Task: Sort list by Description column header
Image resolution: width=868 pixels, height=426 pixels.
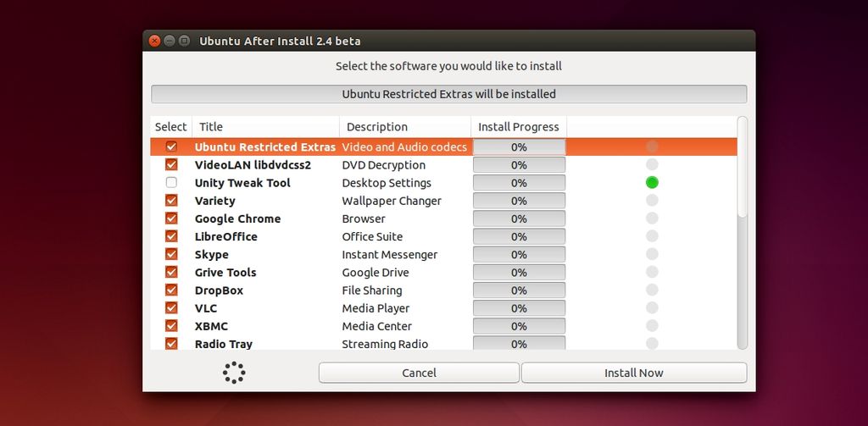Action: (405, 127)
